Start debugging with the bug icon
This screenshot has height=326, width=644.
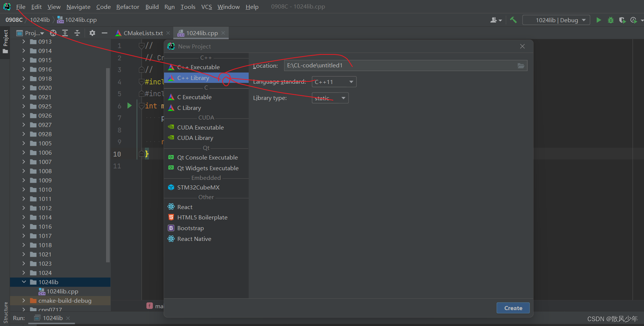(x=611, y=20)
